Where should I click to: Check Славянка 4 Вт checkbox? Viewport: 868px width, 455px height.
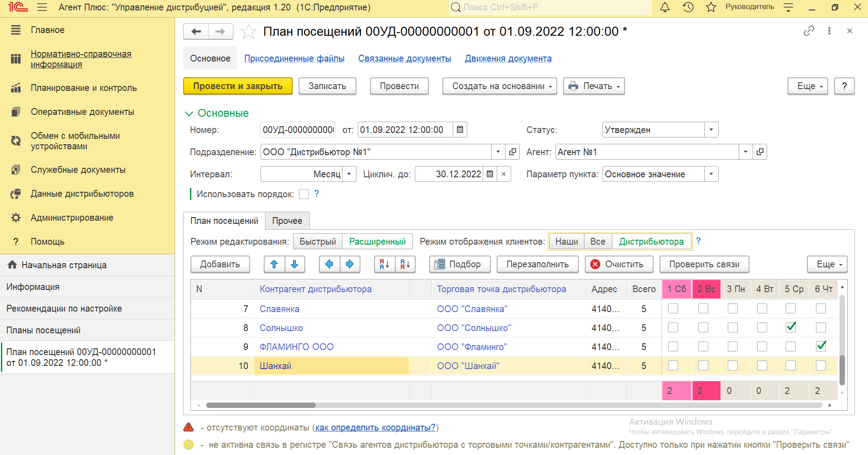762,308
